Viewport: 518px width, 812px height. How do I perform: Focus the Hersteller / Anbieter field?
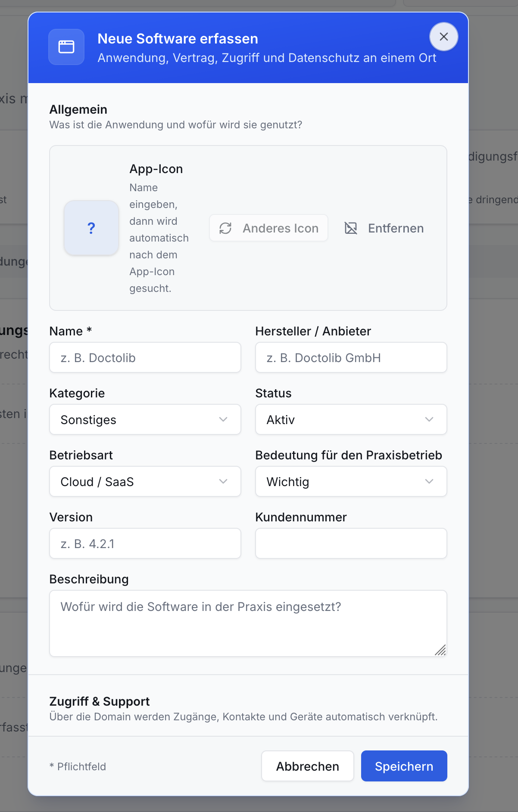pyautogui.click(x=351, y=357)
